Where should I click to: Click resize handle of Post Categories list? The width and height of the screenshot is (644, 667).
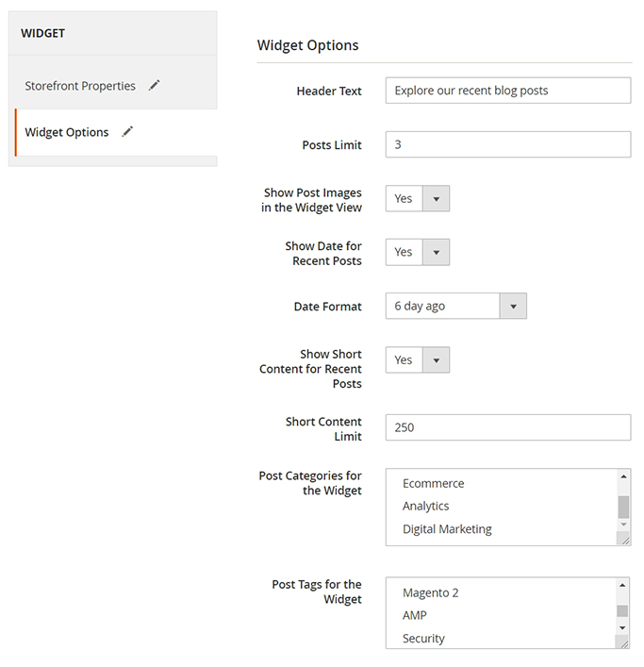click(623, 540)
